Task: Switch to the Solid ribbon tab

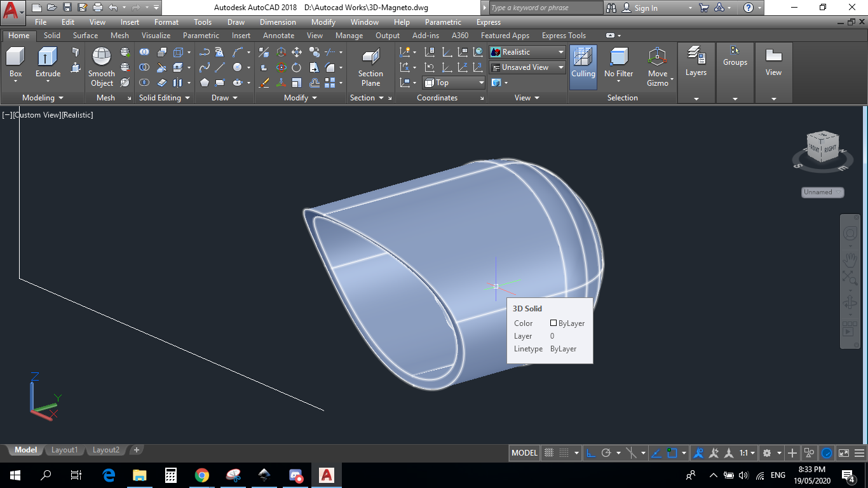Action: [52, 36]
